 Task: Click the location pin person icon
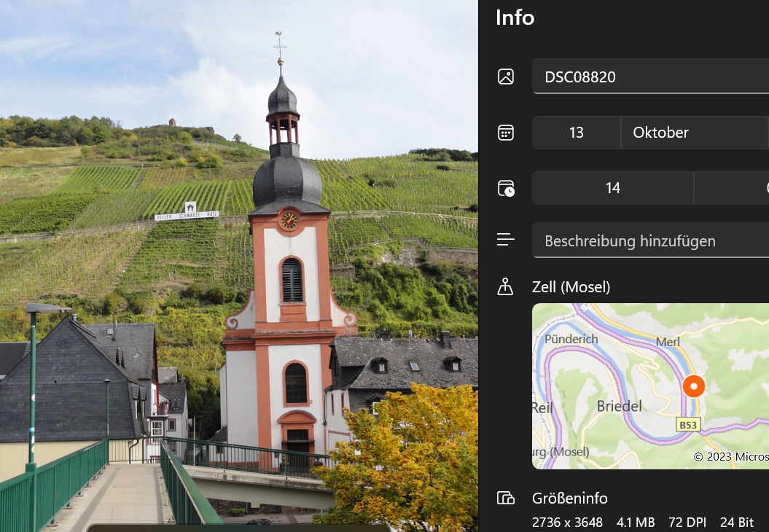click(506, 286)
